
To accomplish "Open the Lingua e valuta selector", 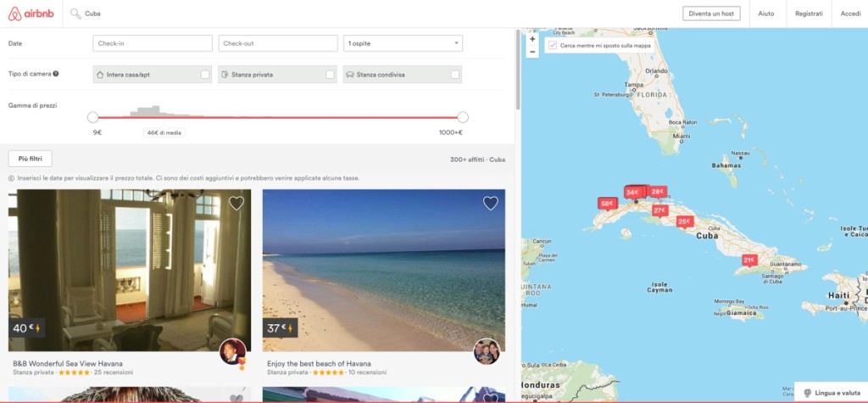I will [x=831, y=393].
